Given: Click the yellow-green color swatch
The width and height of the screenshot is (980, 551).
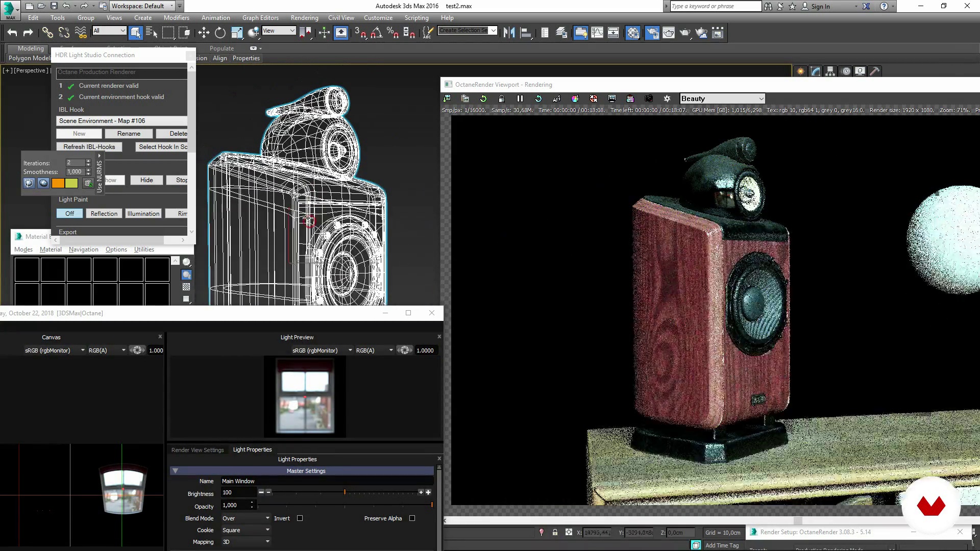Looking at the screenshot, I should [x=71, y=183].
